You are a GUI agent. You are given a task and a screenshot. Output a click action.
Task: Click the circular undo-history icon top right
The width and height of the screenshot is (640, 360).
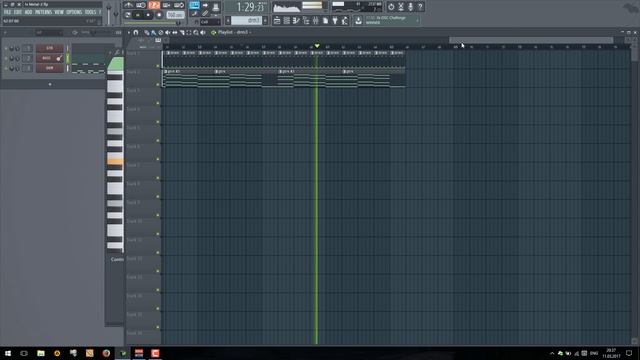pyautogui.click(x=391, y=7)
